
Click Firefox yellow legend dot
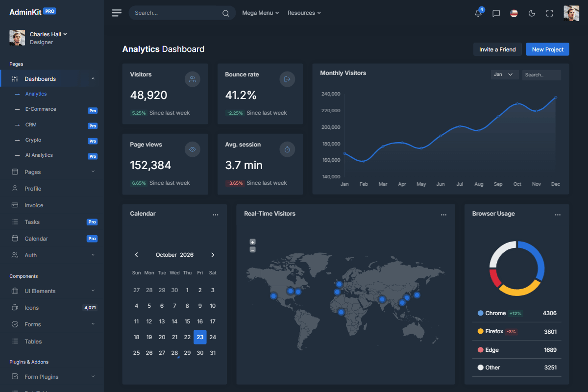[480, 331]
